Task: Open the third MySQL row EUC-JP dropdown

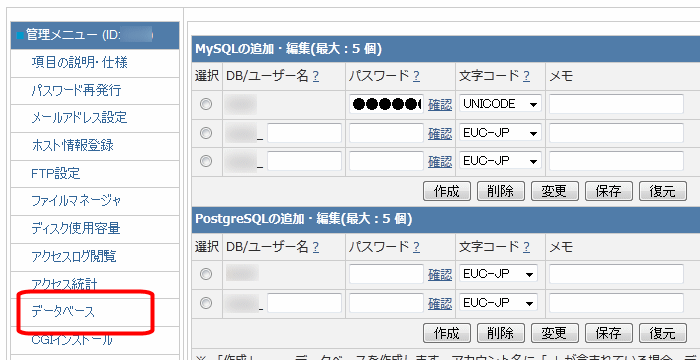Action: pos(500,160)
